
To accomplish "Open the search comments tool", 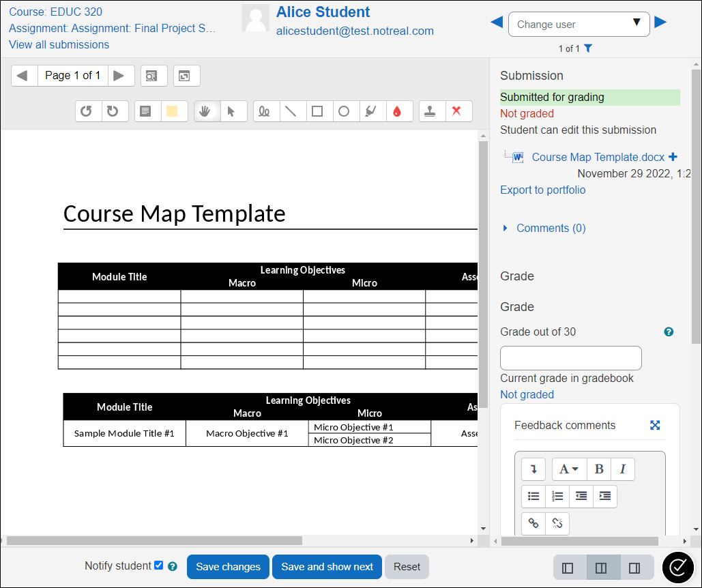I will [153, 76].
